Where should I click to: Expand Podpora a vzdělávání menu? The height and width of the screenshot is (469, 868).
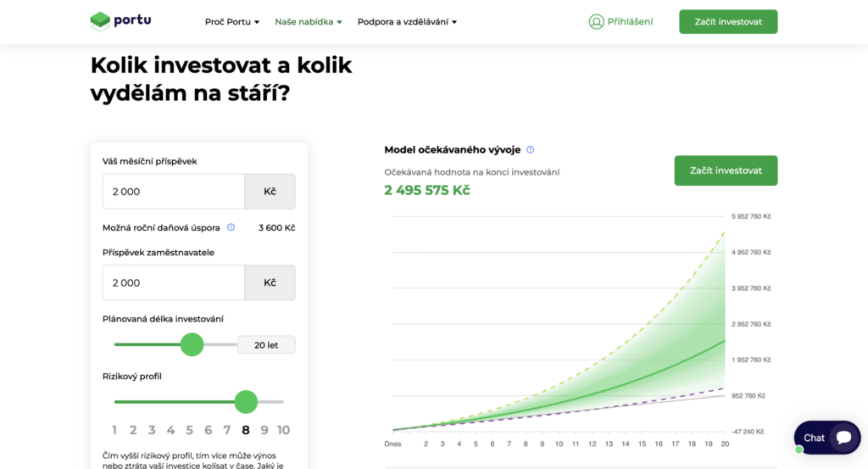click(407, 22)
